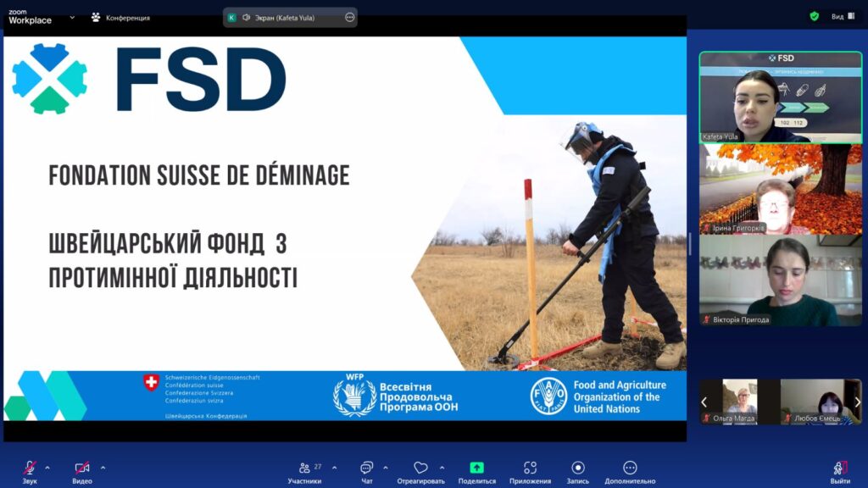868x488 pixels.
Task: Open the Отреагировать reactions heart icon
Action: tap(420, 468)
